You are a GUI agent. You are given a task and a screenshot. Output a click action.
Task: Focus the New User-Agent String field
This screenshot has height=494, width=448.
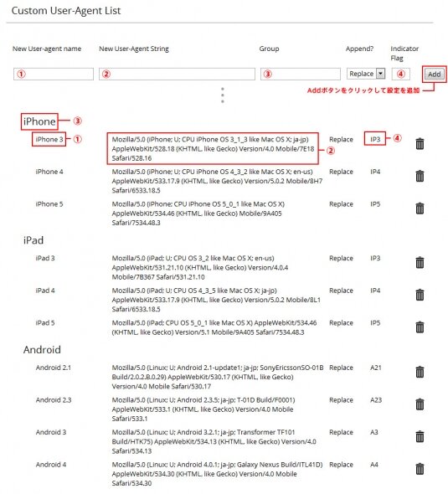(x=177, y=74)
